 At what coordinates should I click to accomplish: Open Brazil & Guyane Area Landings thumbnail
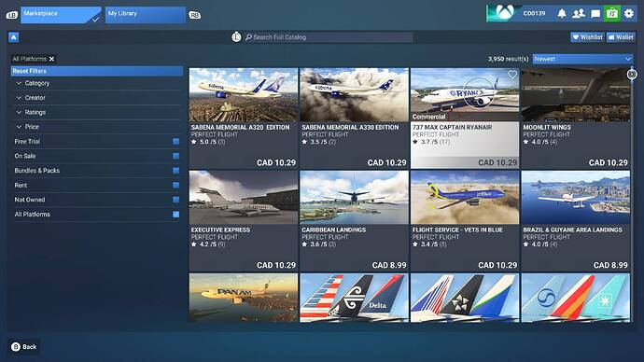[576, 198]
